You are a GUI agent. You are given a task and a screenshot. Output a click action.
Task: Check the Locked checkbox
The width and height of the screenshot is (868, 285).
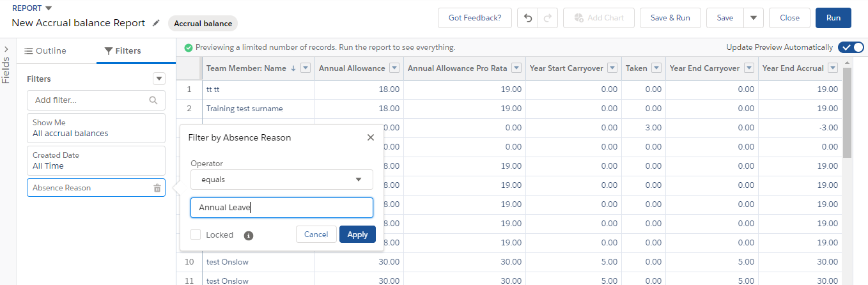tap(196, 235)
